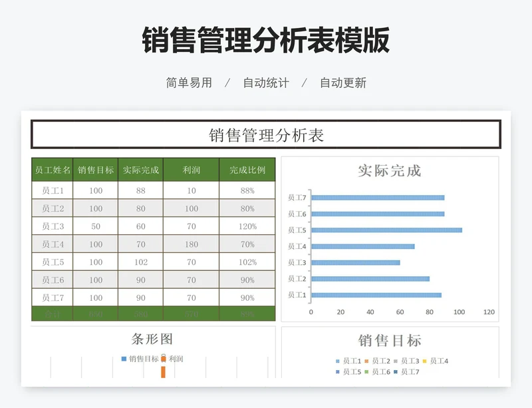This screenshot has width=532, height=408.
Task: Click the 自动统计 subtitle text
Action: pyautogui.click(x=266, y=83)
